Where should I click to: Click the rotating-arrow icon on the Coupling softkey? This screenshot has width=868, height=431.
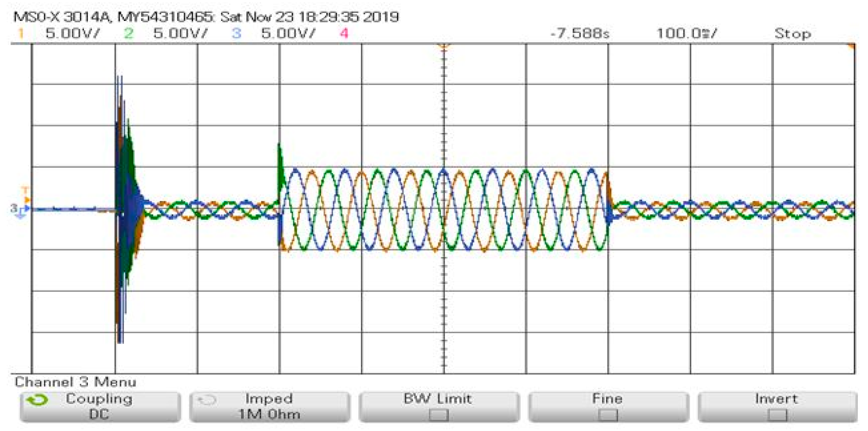(37, 400)
